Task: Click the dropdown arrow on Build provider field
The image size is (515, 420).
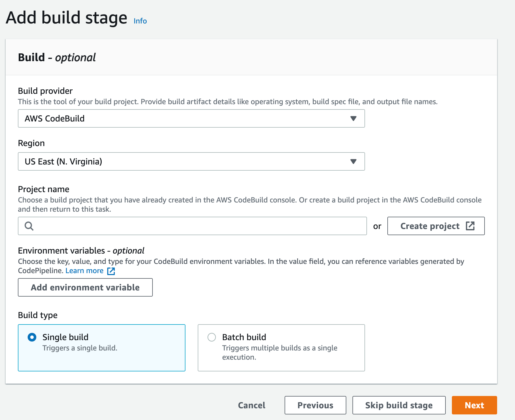Action: pyautogui.click(x=353, y=118)
